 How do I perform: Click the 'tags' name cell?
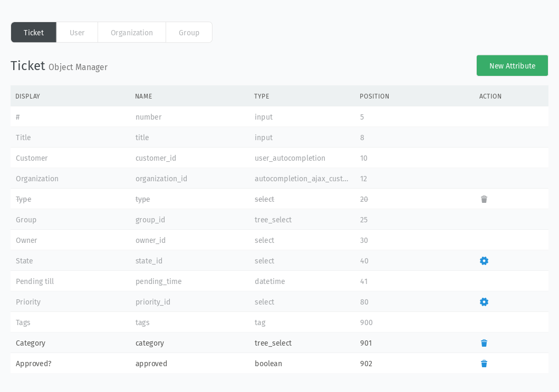142,322
